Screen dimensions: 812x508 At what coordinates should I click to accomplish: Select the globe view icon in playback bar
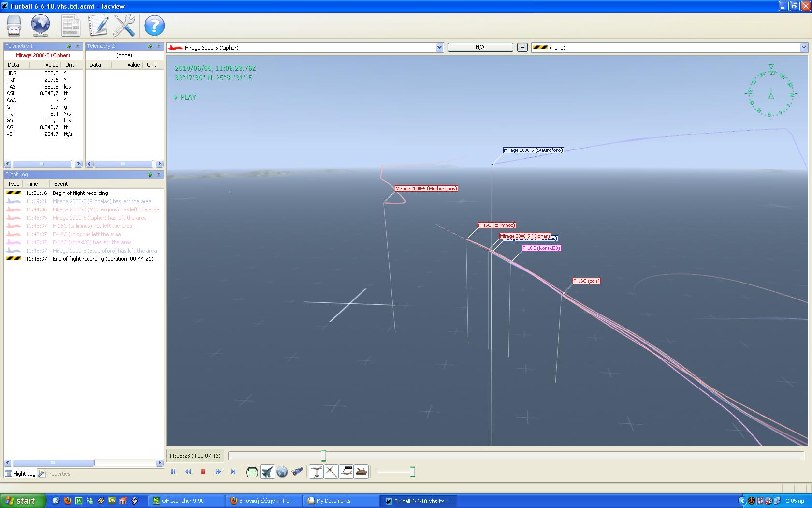pyautogui.click(x=282, y=472)
